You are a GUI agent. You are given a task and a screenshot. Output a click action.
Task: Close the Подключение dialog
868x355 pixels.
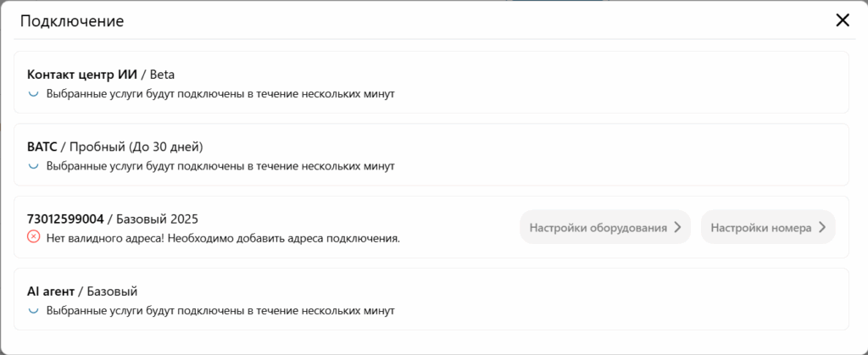tap(842, 20)
